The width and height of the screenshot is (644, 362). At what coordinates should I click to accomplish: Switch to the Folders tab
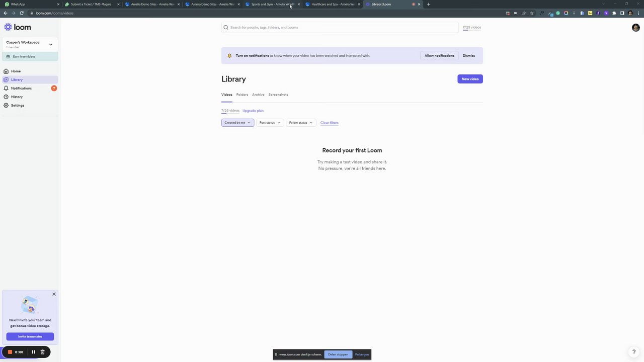[x=242, y=95]
